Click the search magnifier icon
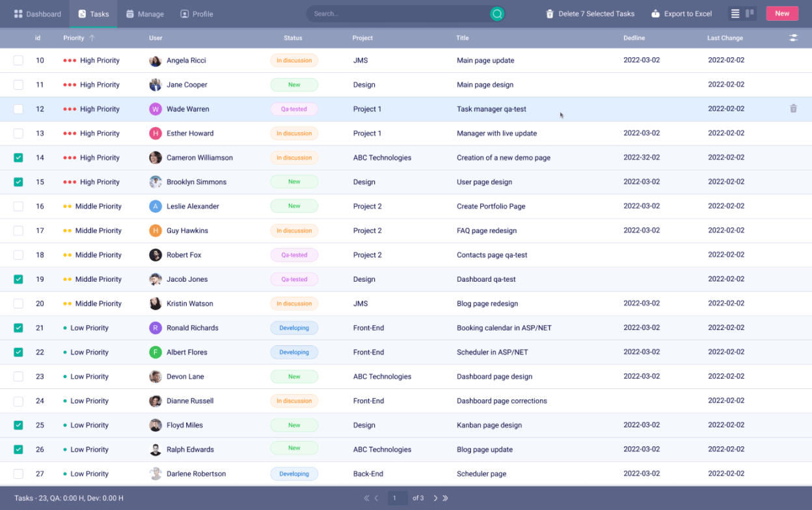 496,13
